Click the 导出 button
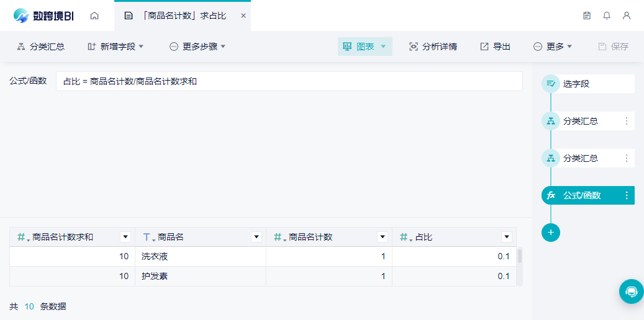 point(496,47)
